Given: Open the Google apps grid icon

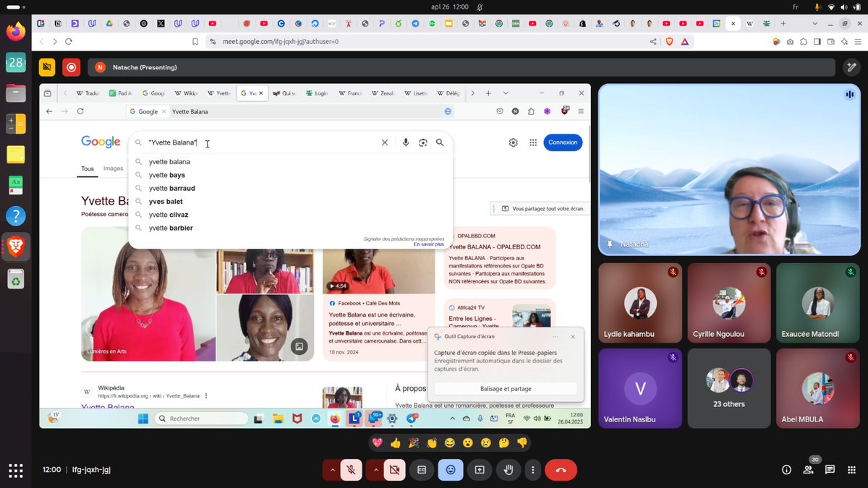Looking at the screenshot, I should pos(533,142).
